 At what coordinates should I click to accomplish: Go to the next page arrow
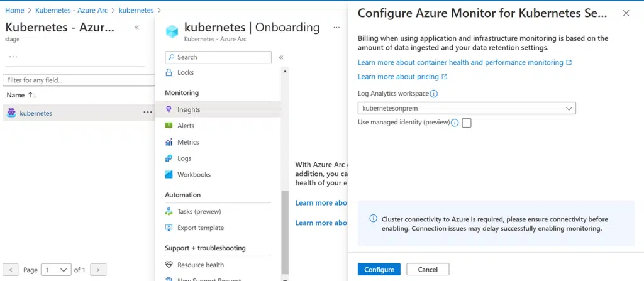click(x=98, y=270)
